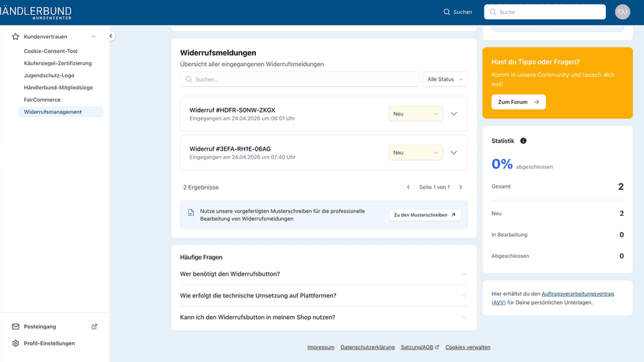Expand details of Widerruf #3EFA-RH1E-06AG
This screenshot has width=644, height=362.
tap(454, 153)
